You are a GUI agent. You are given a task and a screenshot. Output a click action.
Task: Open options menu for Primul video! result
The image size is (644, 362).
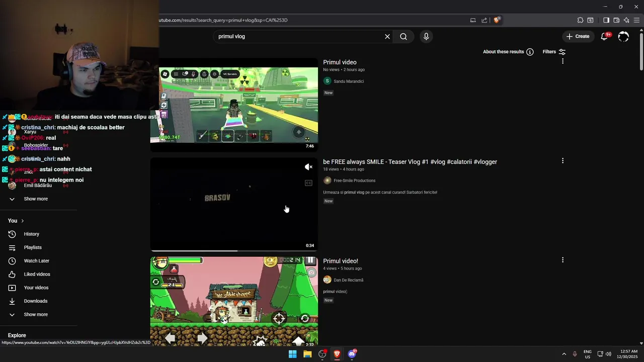[562, 260]
